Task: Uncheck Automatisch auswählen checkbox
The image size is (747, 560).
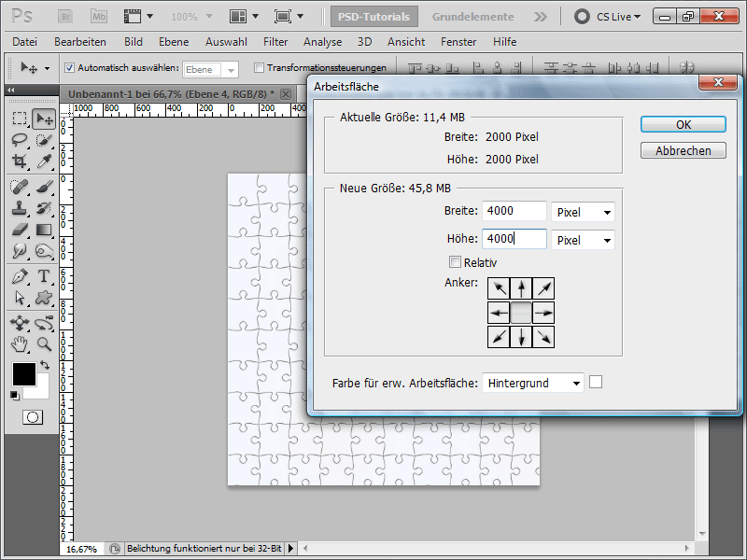Action: pyautogui.click(x=69, y=67)
